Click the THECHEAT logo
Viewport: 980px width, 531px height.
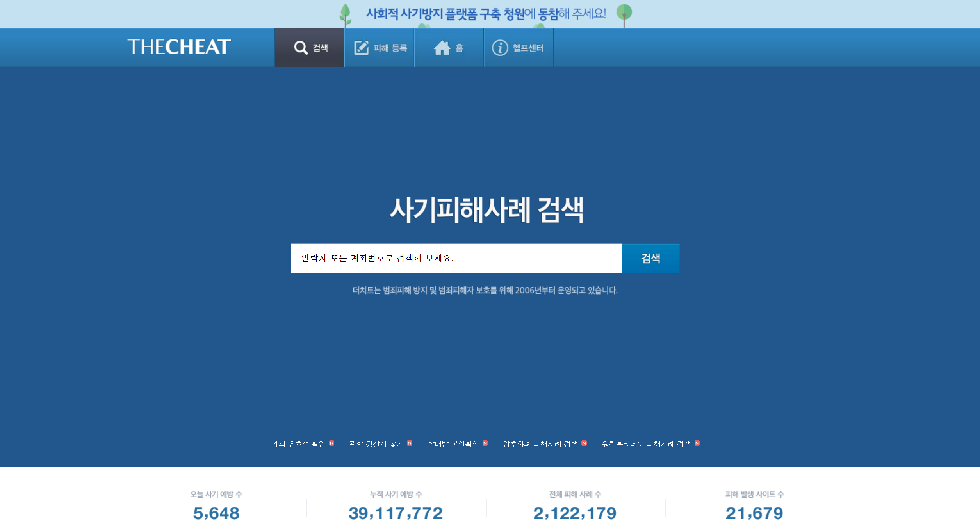click(179, 46)
